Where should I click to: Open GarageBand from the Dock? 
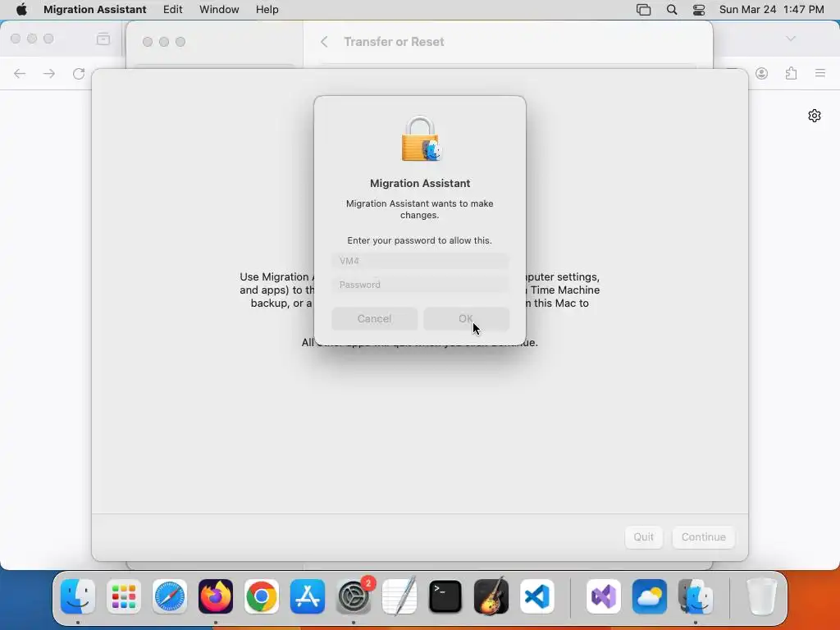491,596
